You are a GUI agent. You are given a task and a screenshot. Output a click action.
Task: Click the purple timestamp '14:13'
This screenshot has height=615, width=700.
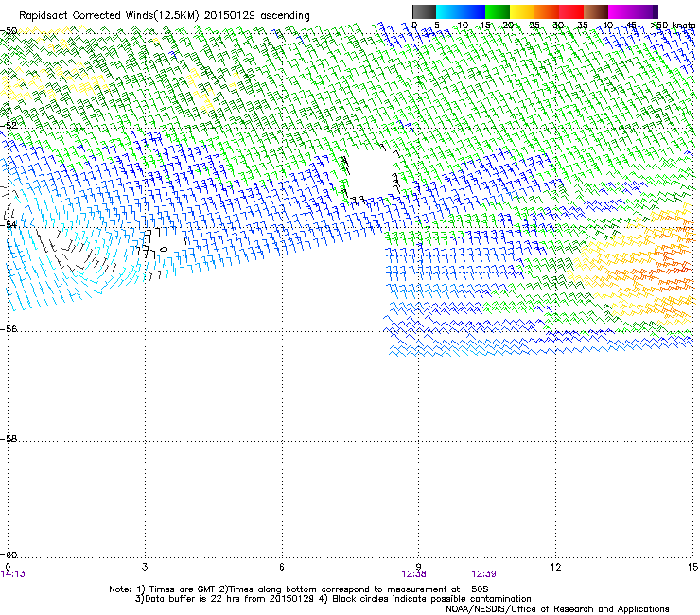(13, 574)
